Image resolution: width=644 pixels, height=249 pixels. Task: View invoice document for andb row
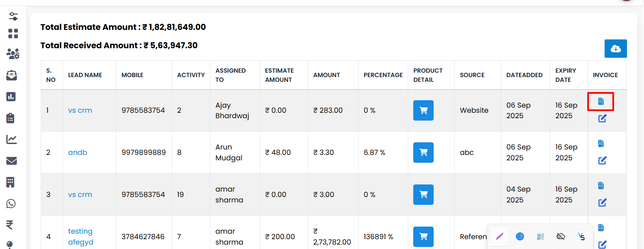pyautogui.click(x=601, y=143)
